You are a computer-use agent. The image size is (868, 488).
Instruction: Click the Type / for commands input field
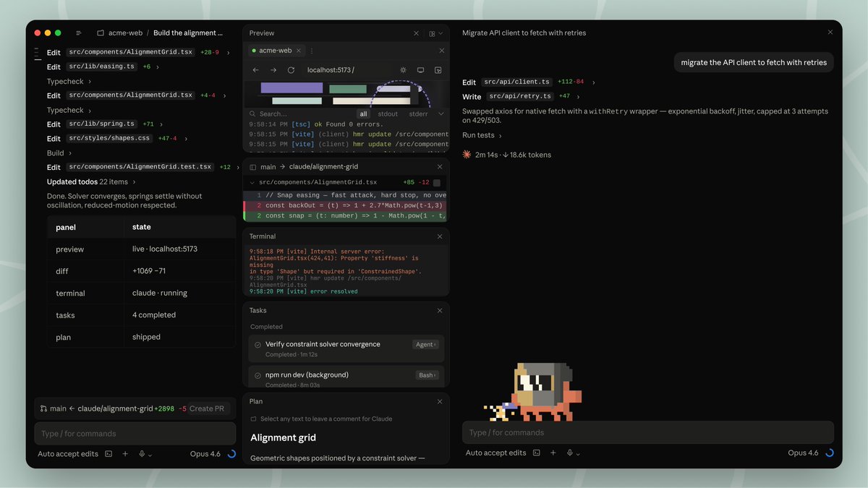[x=135, y=432]
